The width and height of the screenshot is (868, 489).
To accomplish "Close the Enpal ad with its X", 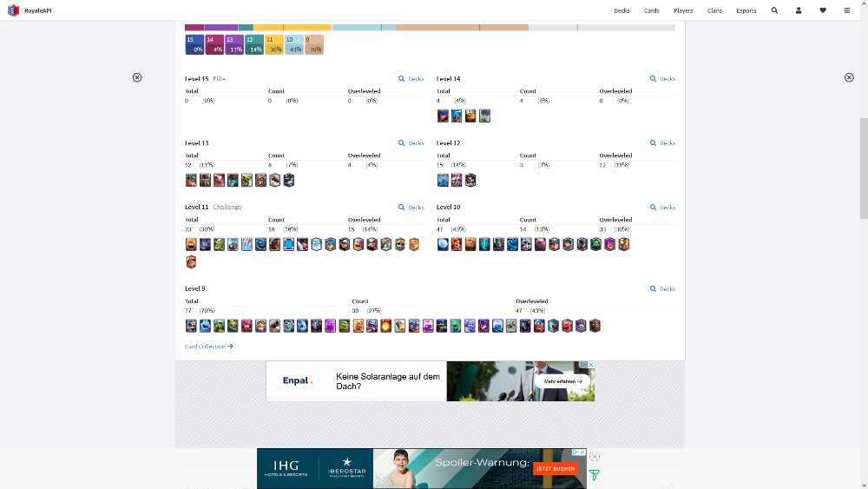I will (x=590, y=365).
